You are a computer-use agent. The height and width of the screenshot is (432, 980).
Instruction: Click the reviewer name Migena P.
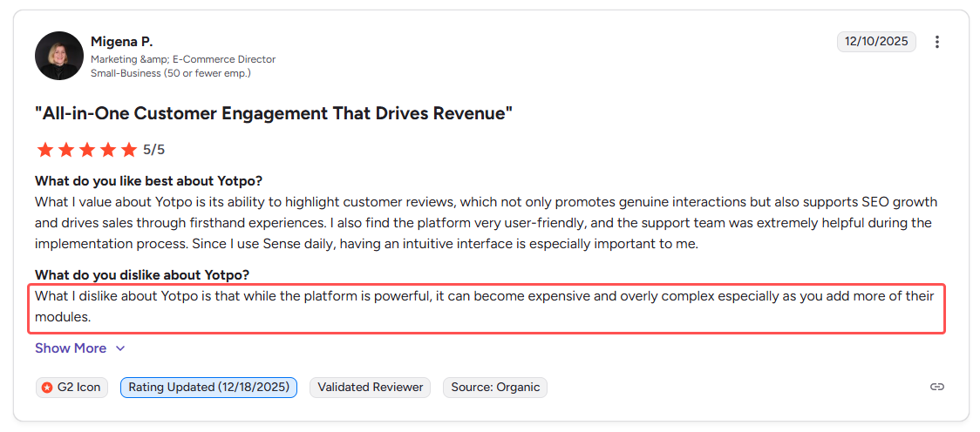click(x=122, y=42)
